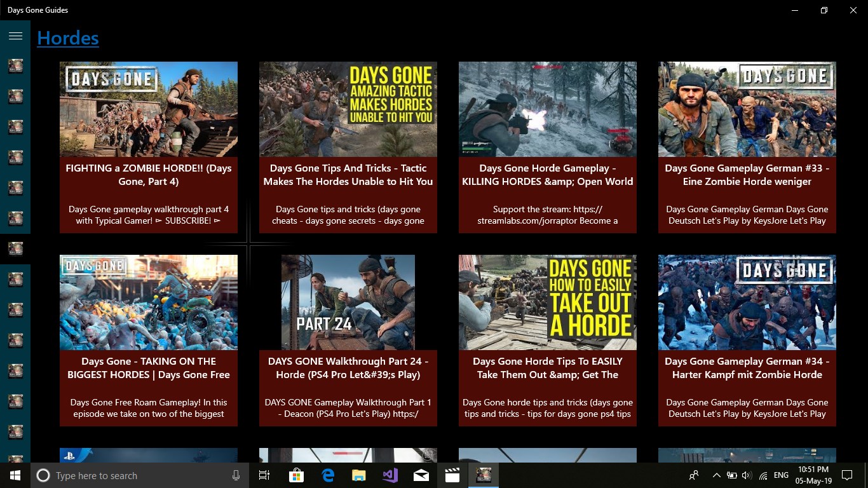Show hidden system tray icons
The height and width of the screenshot is (488, 868).
click(x=717, y=475)
